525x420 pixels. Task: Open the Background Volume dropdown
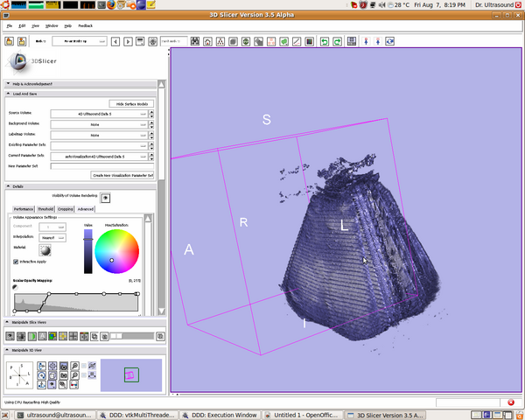(99, 124)
